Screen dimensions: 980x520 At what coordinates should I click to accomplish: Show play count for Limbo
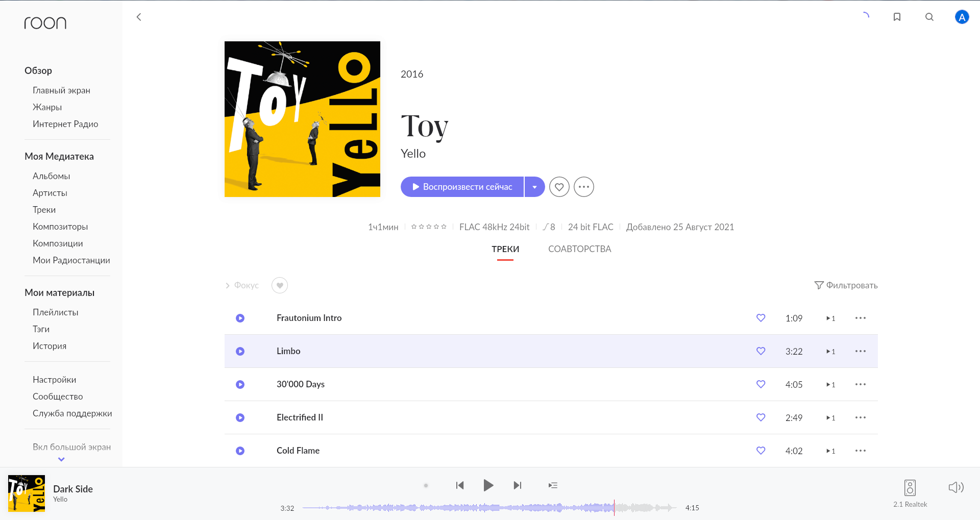point(831,352)
